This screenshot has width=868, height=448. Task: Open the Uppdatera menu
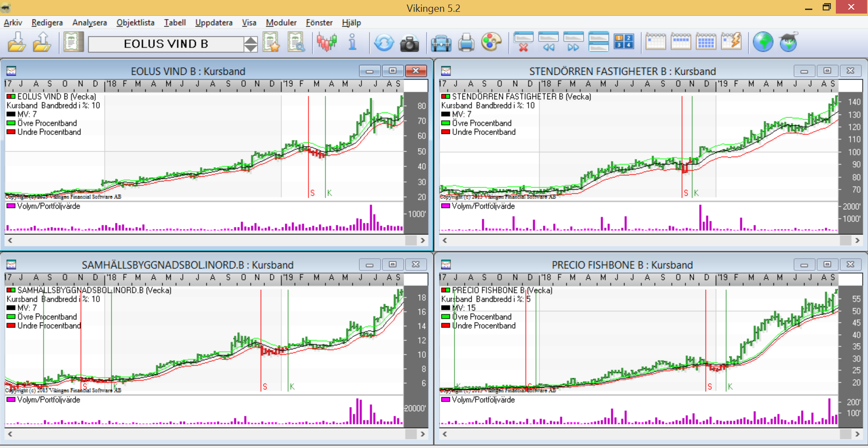(214, 23)
